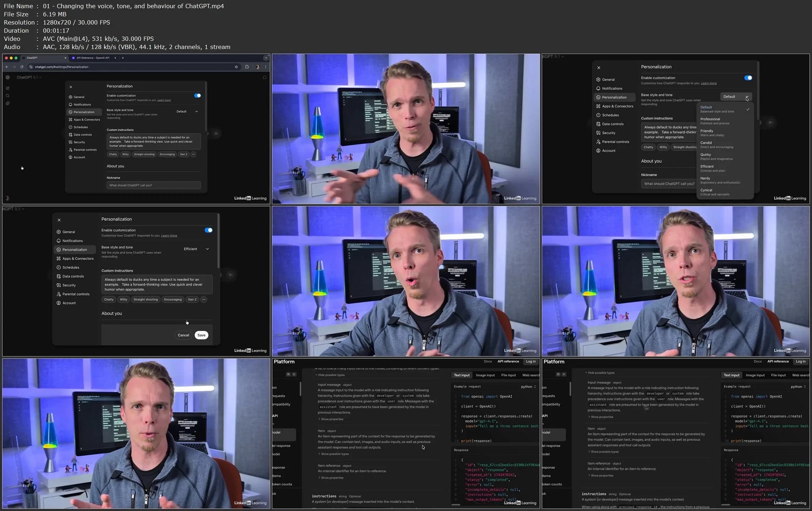Click the Save button
Viewport: 812px width, 511px height.
pos(201,335)
